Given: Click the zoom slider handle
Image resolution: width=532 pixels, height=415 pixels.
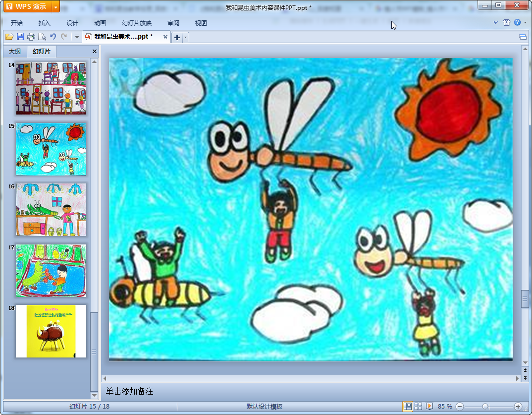Looking at the screenshot, I should (485, 407).
